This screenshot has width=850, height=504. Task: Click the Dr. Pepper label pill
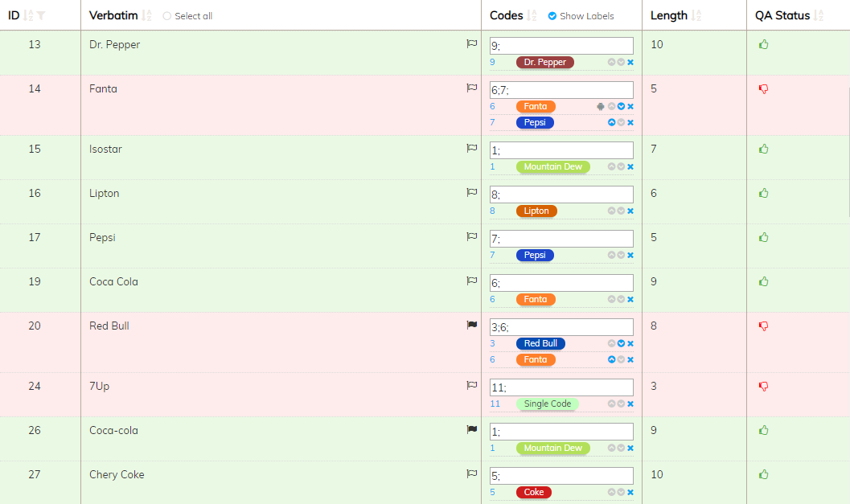pos(544,63)
